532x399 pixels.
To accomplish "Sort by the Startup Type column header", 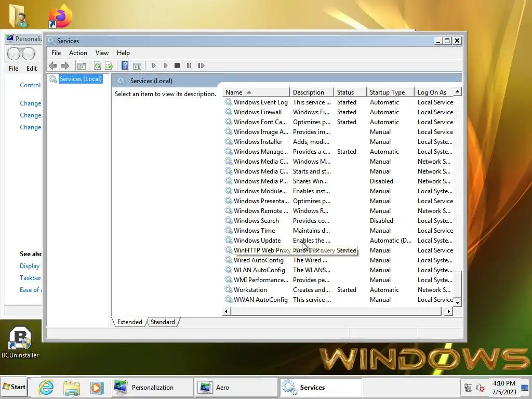I will [x=391, y=92].
